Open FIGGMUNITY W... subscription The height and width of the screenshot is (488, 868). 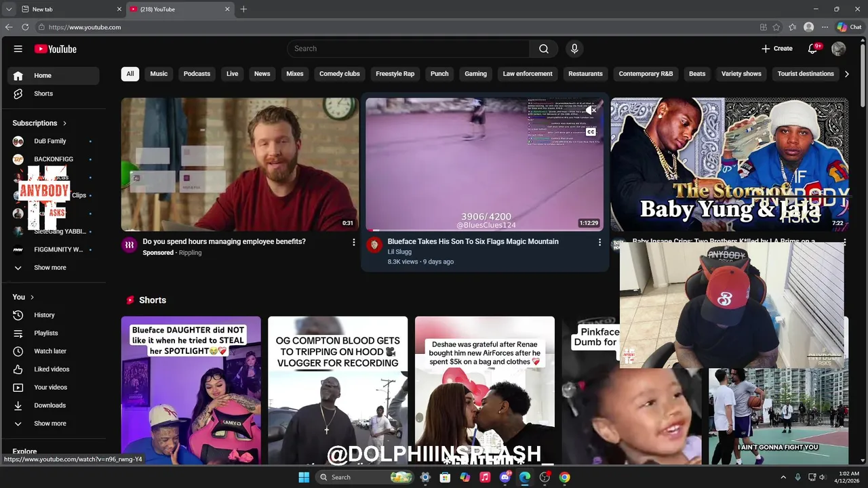[53, 249]
